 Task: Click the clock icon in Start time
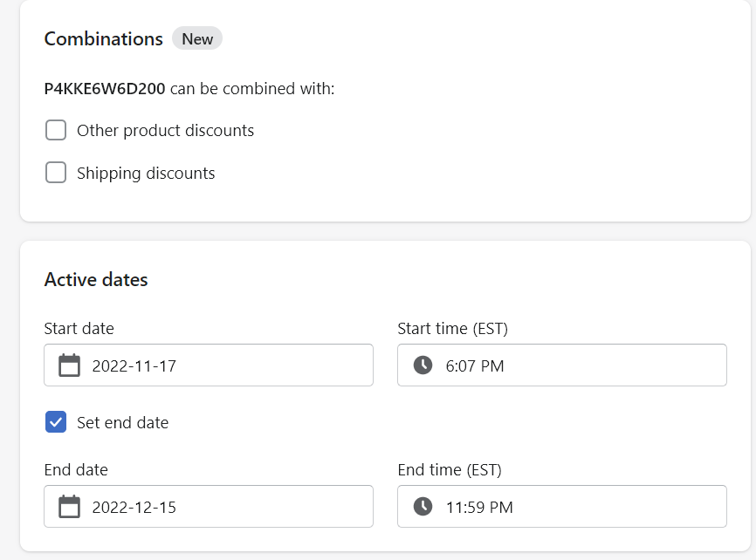click(x=423, y=365)
